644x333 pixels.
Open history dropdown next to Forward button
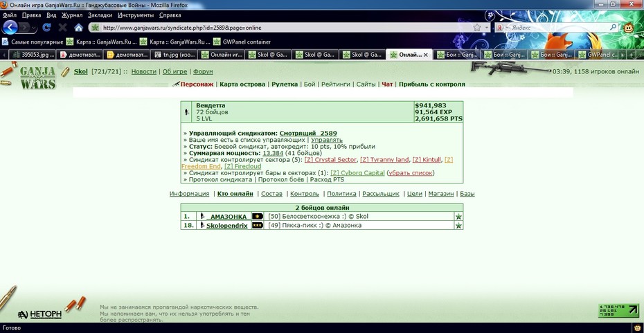(35, 28)
